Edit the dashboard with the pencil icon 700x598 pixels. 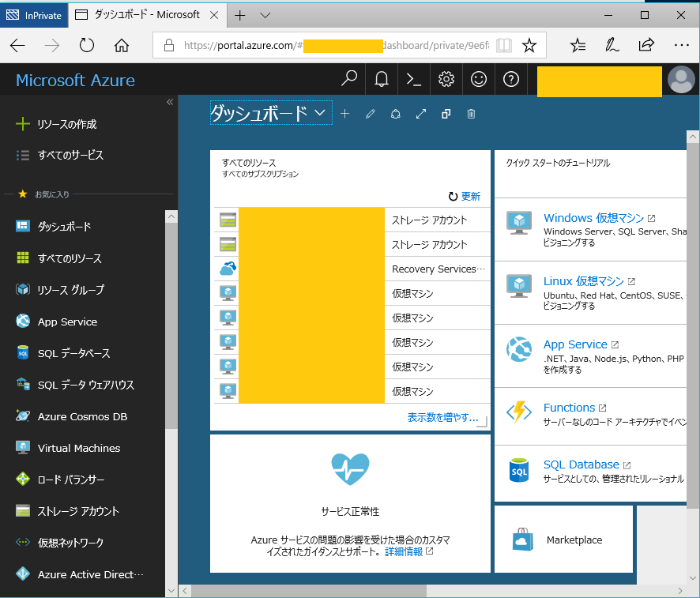[371, 114]
